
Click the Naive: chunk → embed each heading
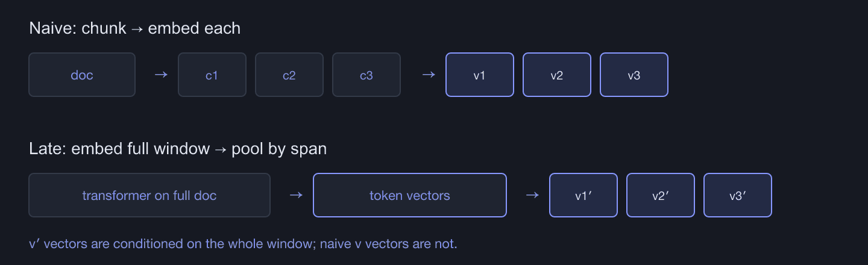click(135, 28)
